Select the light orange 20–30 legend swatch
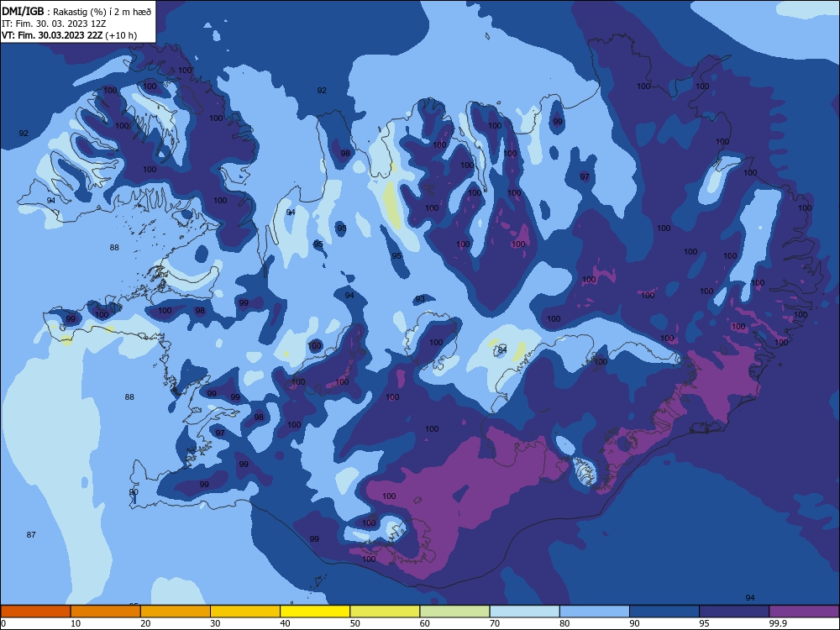 176,612
